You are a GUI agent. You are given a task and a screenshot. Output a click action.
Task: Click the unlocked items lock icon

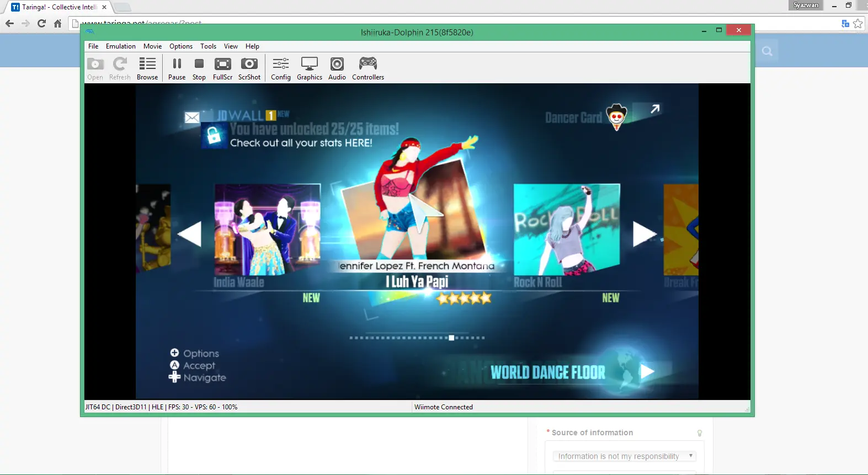214,135
